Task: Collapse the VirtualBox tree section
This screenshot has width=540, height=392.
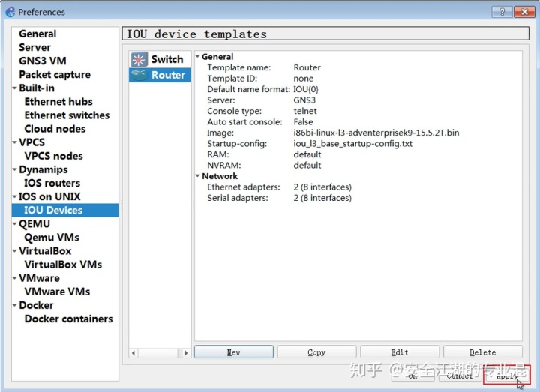Action: [x=14, y=251]
